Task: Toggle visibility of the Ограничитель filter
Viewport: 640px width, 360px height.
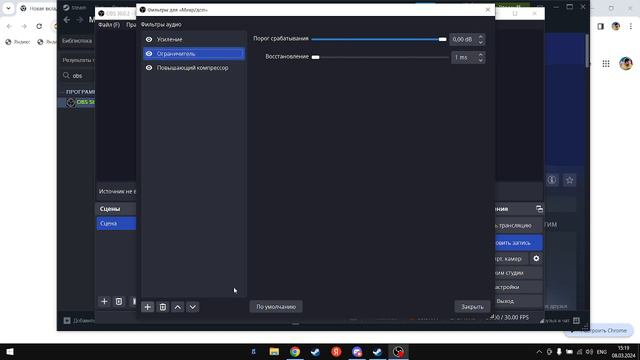Action: (x=149, y=53)
